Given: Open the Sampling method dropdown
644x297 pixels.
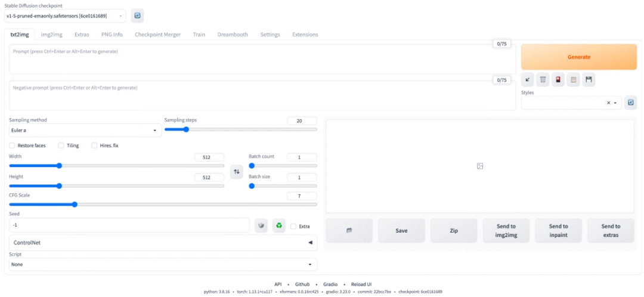Looking at the screenshot, I should 85,130.
